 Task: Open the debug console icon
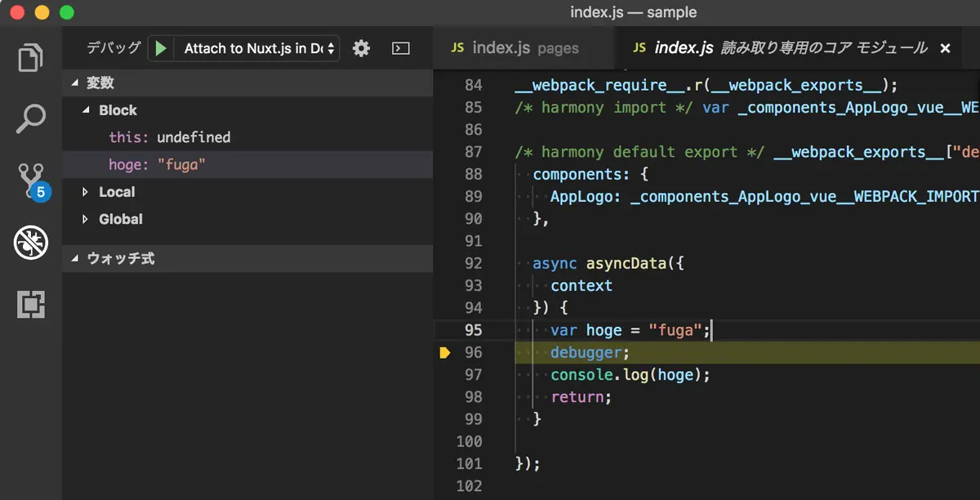pos(400,48)
